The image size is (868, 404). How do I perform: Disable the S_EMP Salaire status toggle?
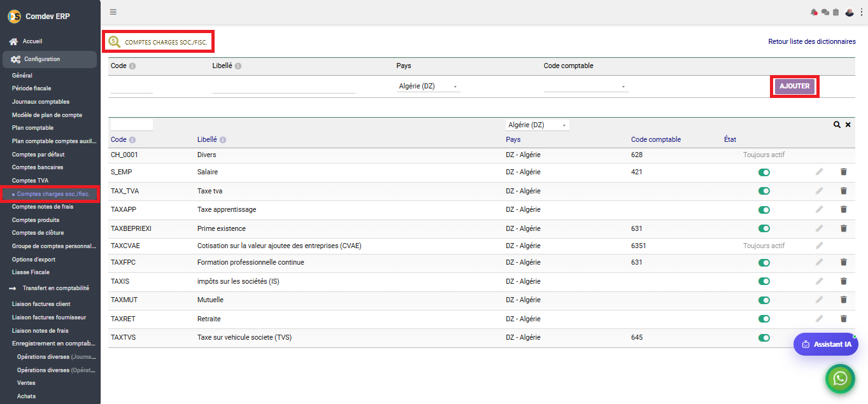tap(764, 172)
